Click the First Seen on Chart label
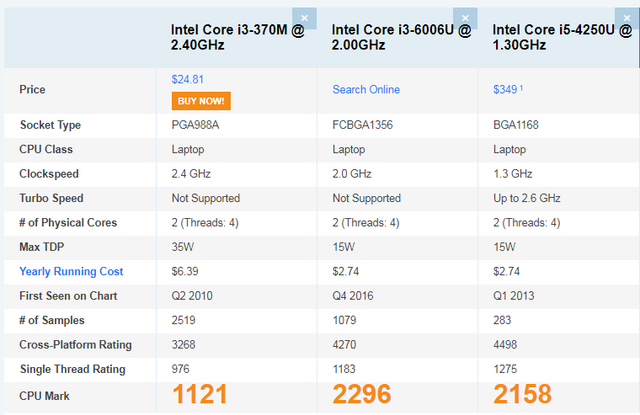Screen dimensions: 640x415 [68, 296]
